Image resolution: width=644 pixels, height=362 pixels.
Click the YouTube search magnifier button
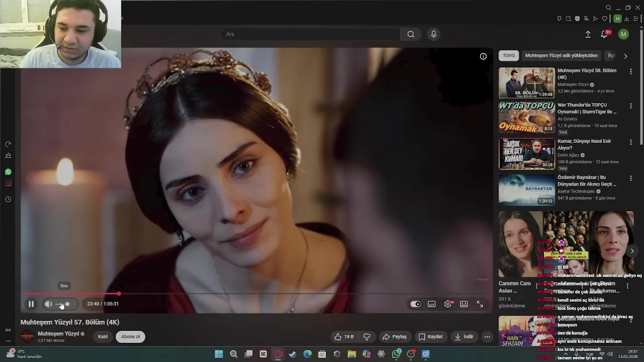411,34
